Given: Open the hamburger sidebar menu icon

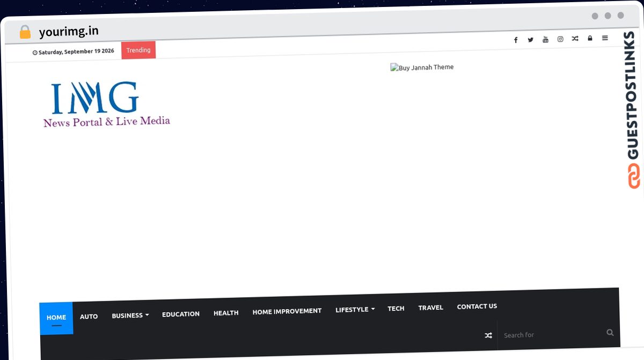Looking at the screenshot, I should point(605,38).
